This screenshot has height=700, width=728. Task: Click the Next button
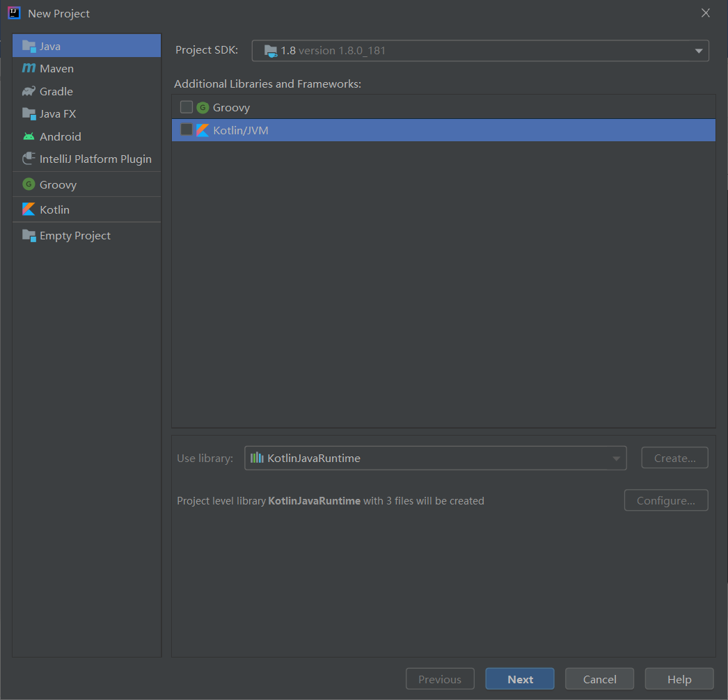point(520,679)
